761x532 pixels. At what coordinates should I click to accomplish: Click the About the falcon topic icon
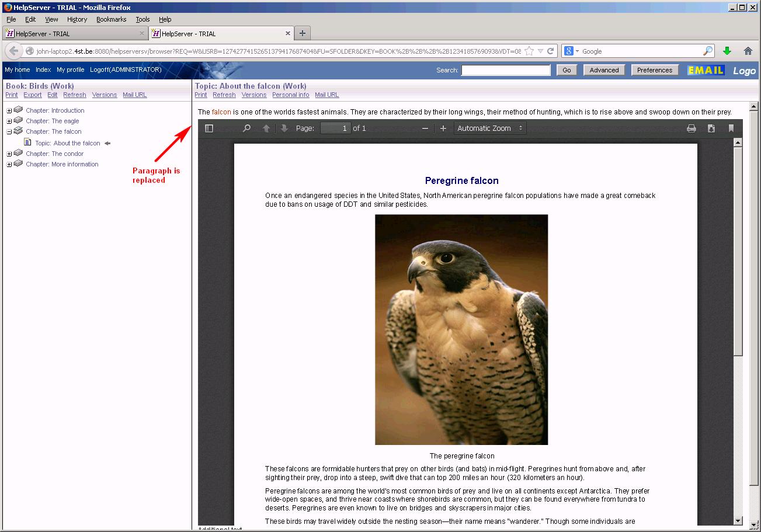click(x=27, y=142)
